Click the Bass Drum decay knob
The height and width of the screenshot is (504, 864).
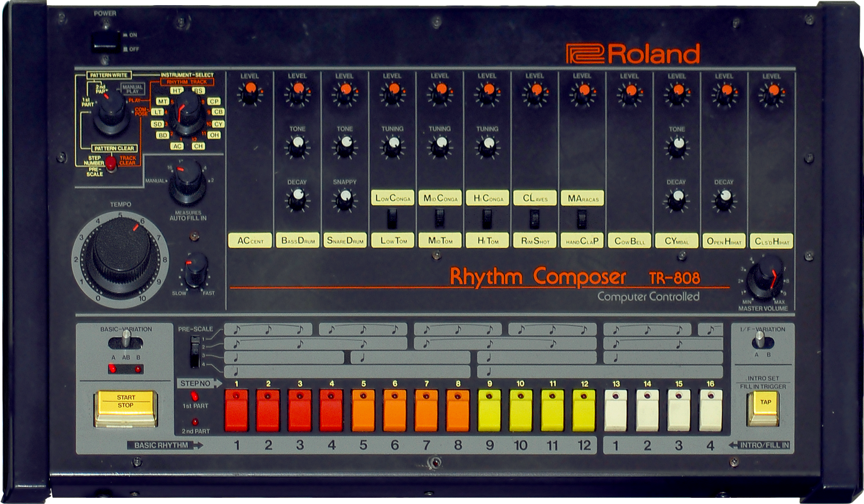coord(297,200)
